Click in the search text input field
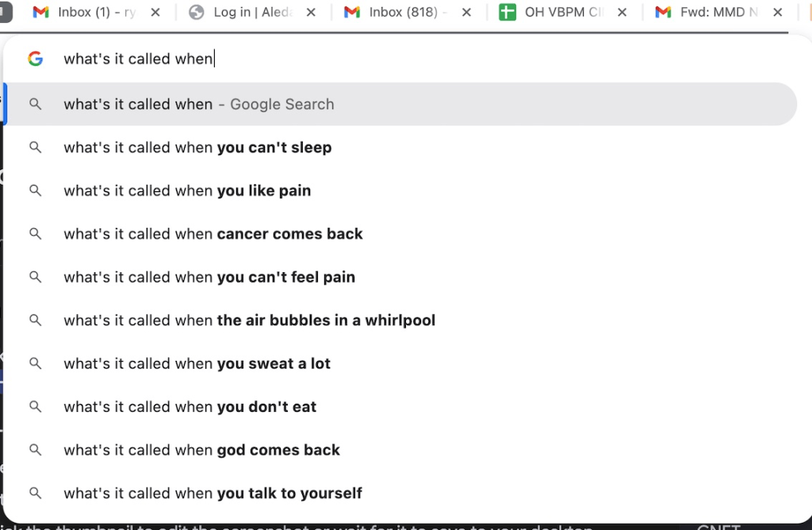The height and width of the screenshot is (530, 812). coord(396,59)
